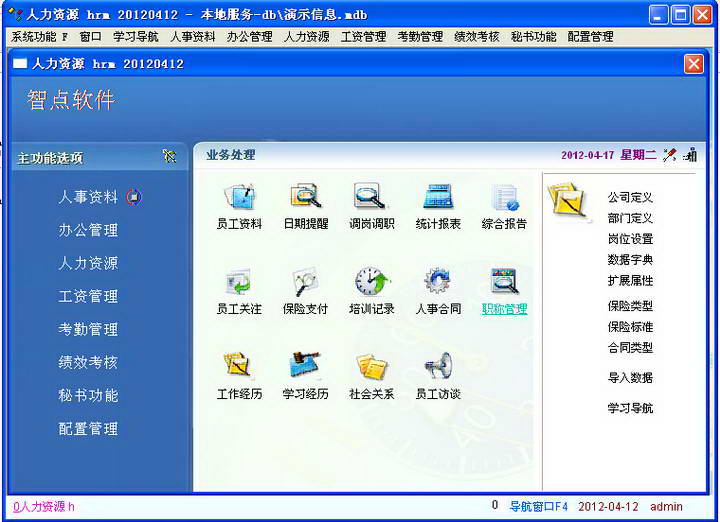Screen dimensions: 720x522
Task: Open the 日期提醒 date reminder icon
Action: click(305, 196)
